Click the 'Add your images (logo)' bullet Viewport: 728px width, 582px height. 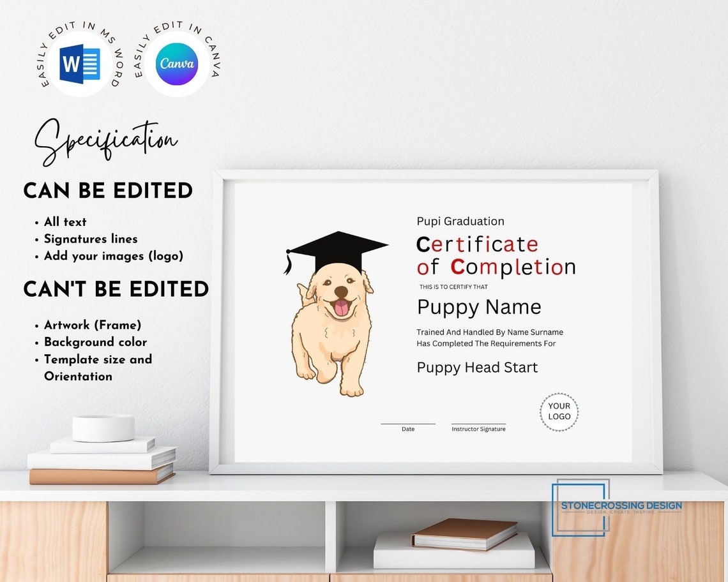tap(113, 256)
